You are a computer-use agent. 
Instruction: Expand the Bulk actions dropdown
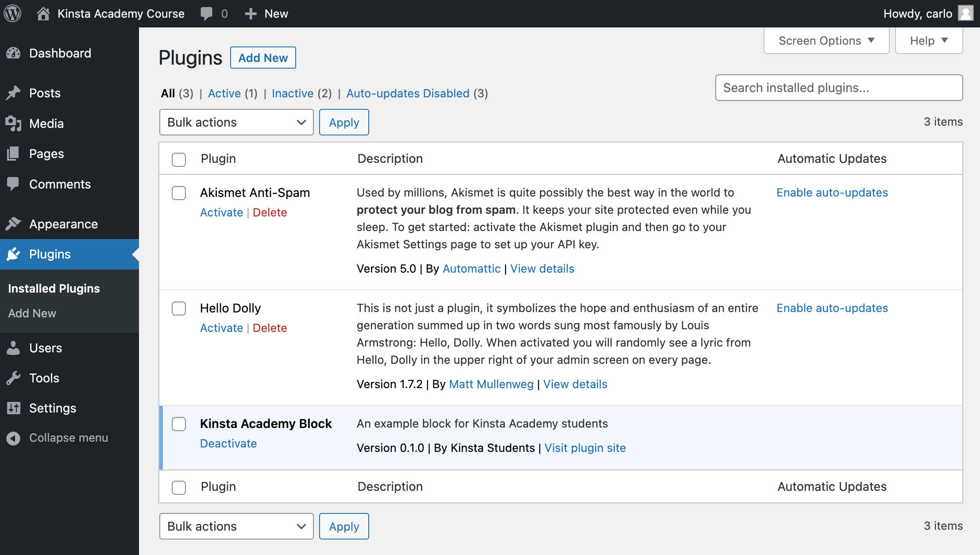pos(235,122)
